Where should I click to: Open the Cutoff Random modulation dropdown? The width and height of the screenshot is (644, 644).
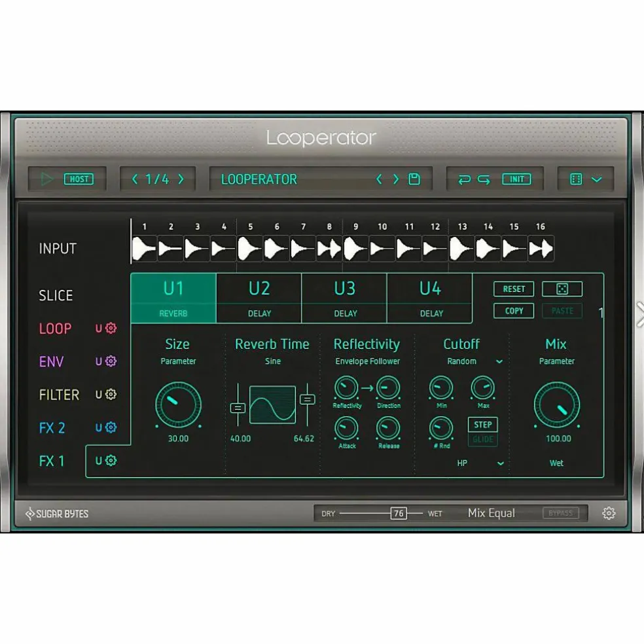pyautogui.click(x=499, y=361)
